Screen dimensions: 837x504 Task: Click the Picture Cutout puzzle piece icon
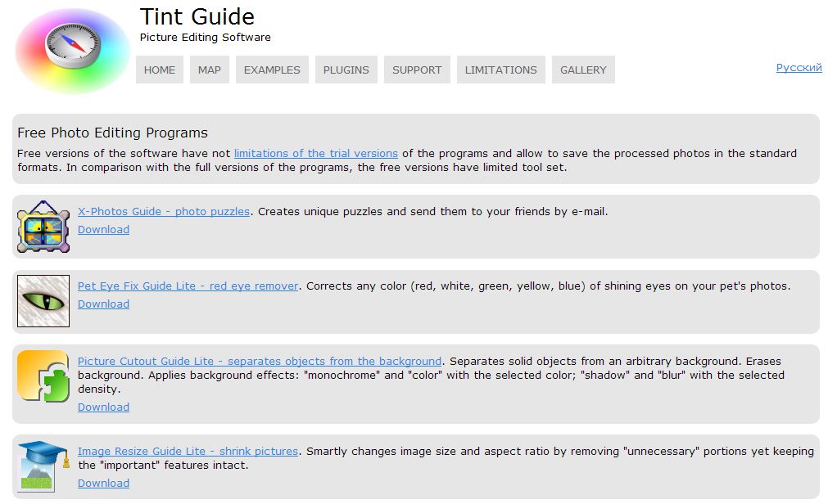pyautogui.click(x=43, y=376)
